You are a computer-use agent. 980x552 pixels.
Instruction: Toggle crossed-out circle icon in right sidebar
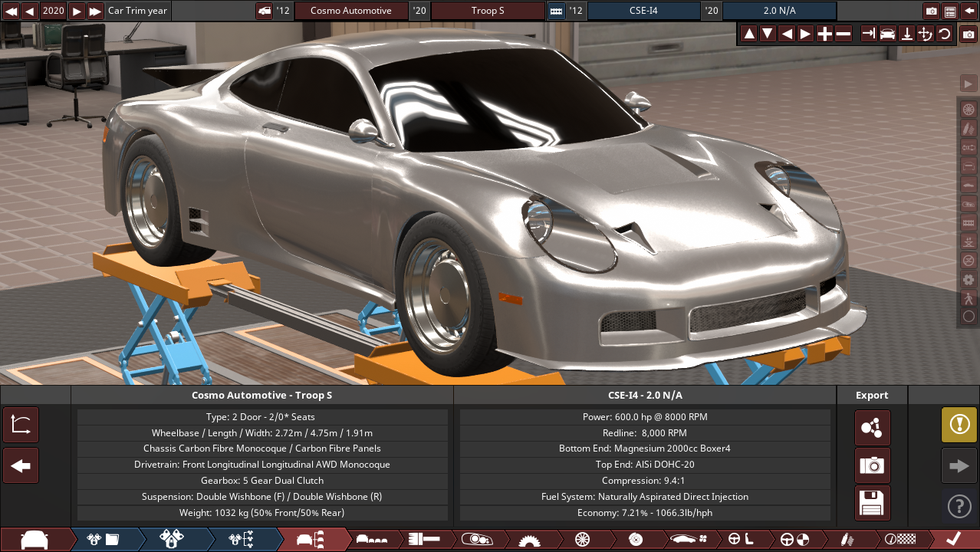click(968, 260)
